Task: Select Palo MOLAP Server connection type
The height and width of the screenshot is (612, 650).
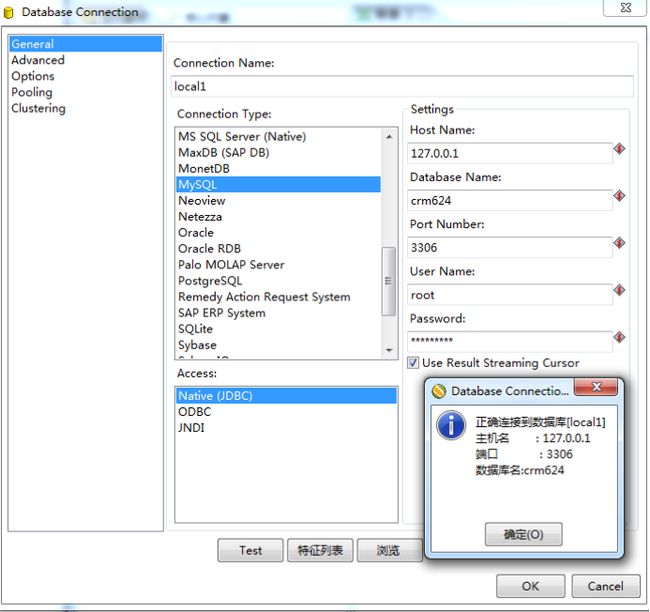Action: [x=278, y=265]
